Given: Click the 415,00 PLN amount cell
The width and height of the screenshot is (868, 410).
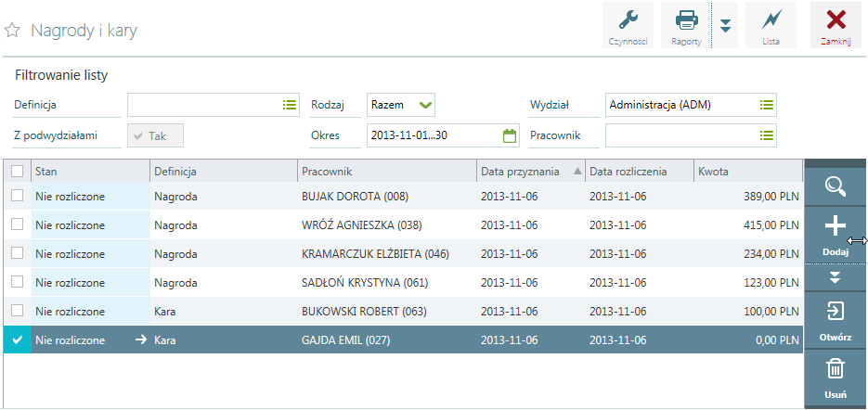Looking at the screenshot, I should (x=748, y=225).
